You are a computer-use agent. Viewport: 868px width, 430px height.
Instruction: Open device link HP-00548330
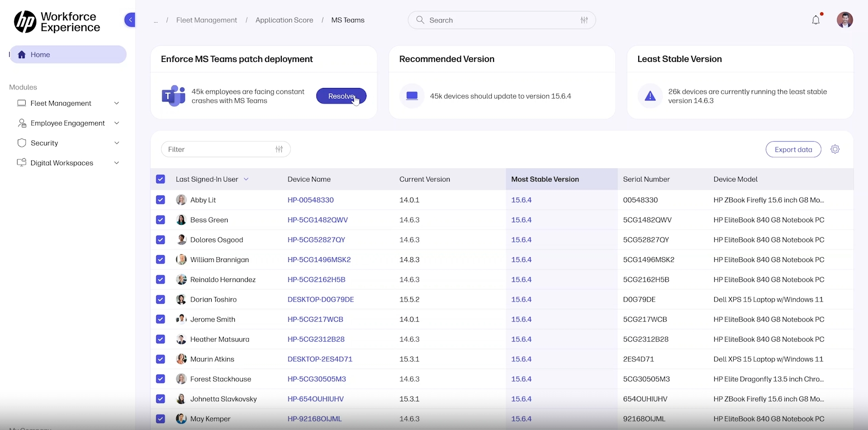pos(310,199)
